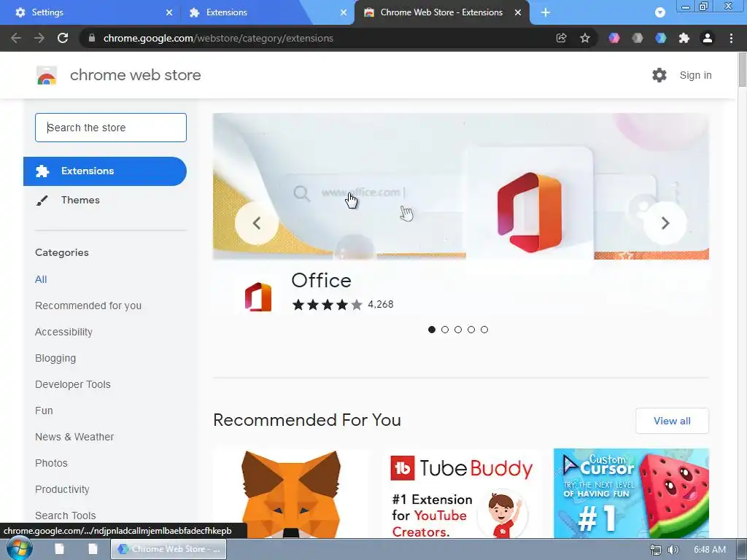
Task: Open the Productivity category
Action: coord(63,489)
